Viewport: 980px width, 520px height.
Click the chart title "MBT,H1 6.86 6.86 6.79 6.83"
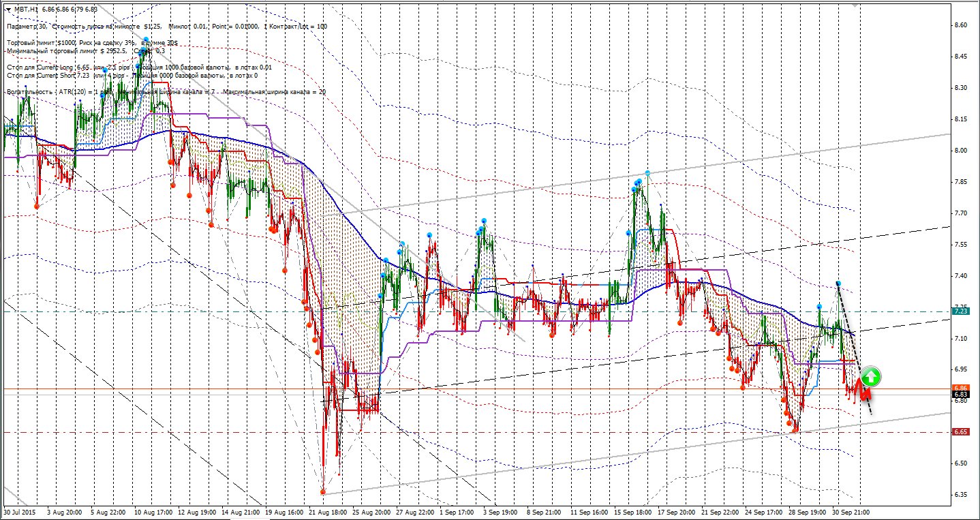point(56,10)
